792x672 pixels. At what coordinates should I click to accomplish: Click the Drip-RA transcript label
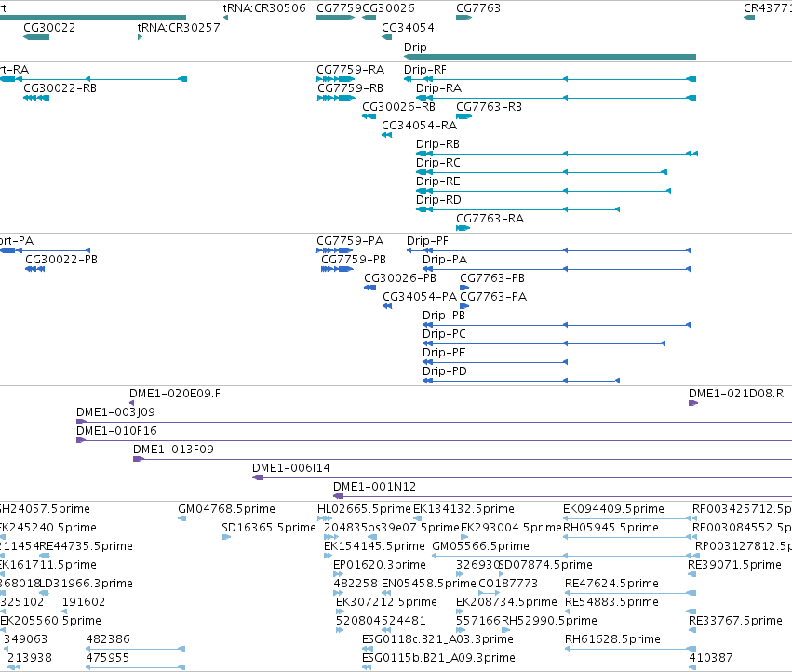point(439,87)
